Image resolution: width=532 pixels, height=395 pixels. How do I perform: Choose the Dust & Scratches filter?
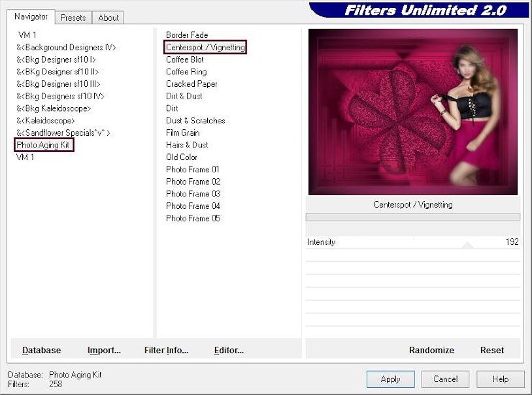tap(196, 120)
